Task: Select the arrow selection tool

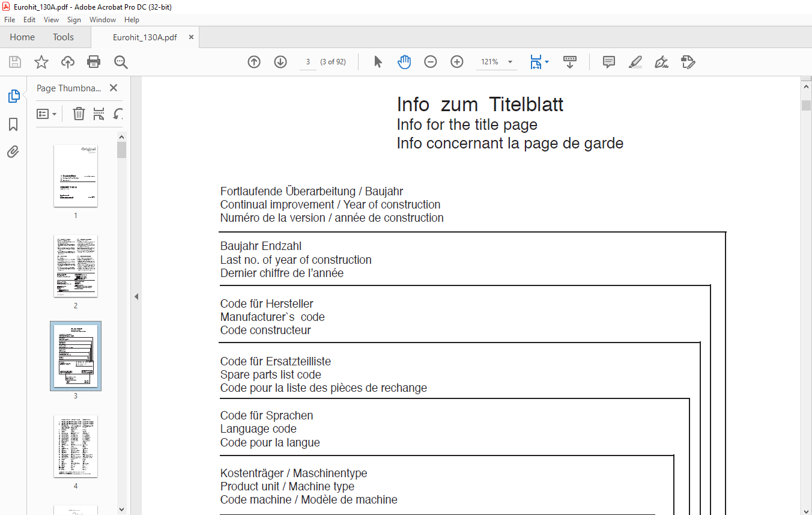Action: [x=378, y=62]
